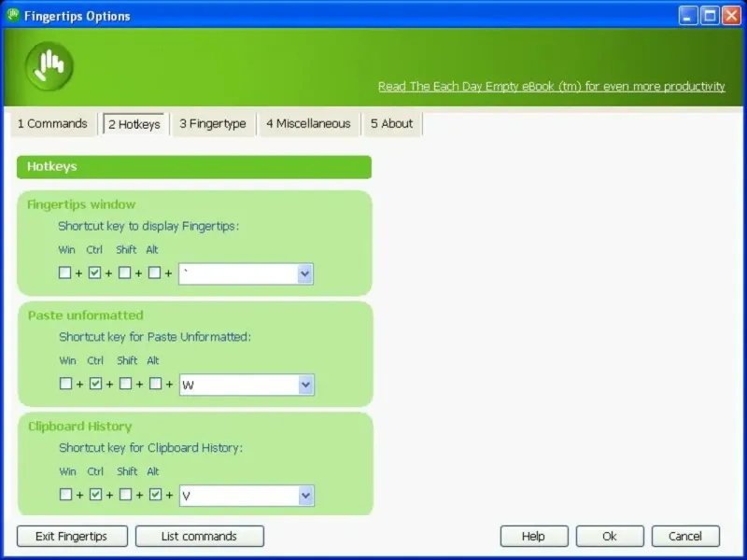
Task: Go to the 4 Miscellaneous tab
Action: [x=308, y=124]
